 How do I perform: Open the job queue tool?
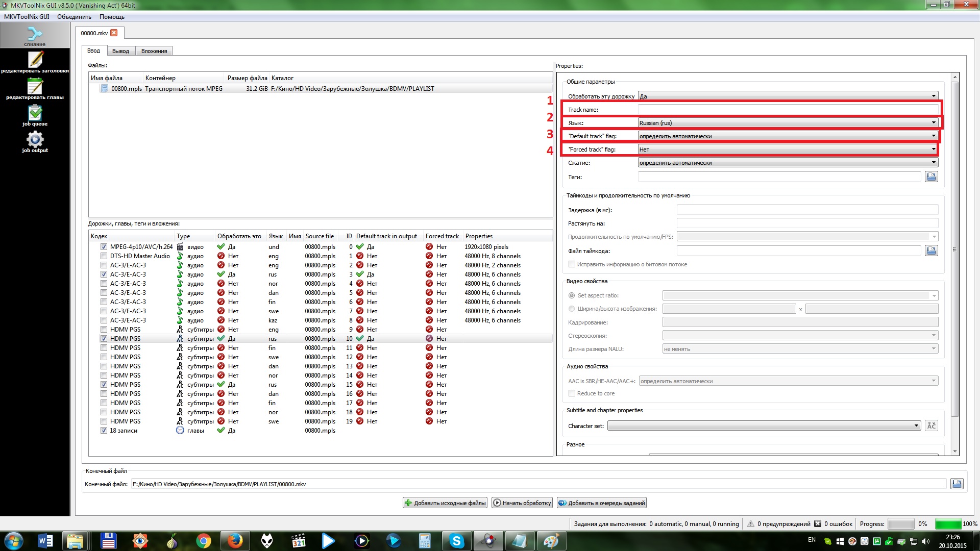click(x=35, y=114)
